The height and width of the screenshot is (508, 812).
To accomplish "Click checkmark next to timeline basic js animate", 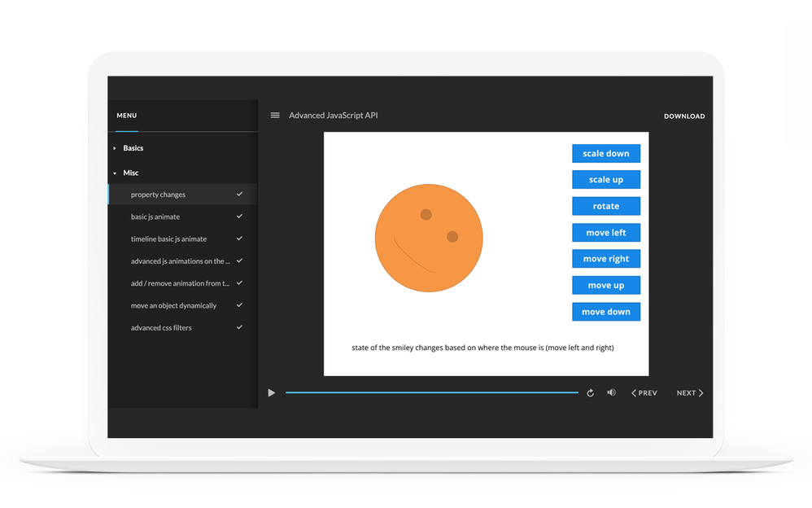I will [239, 239].
